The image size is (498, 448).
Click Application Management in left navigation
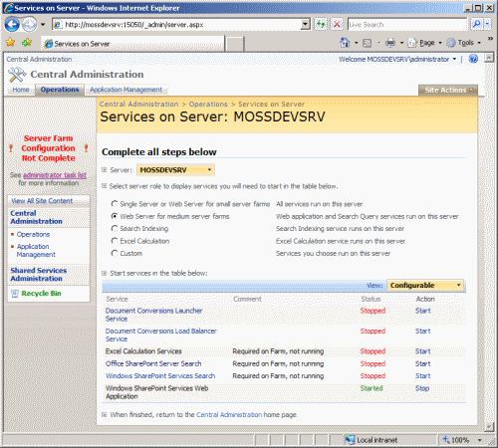36,250
